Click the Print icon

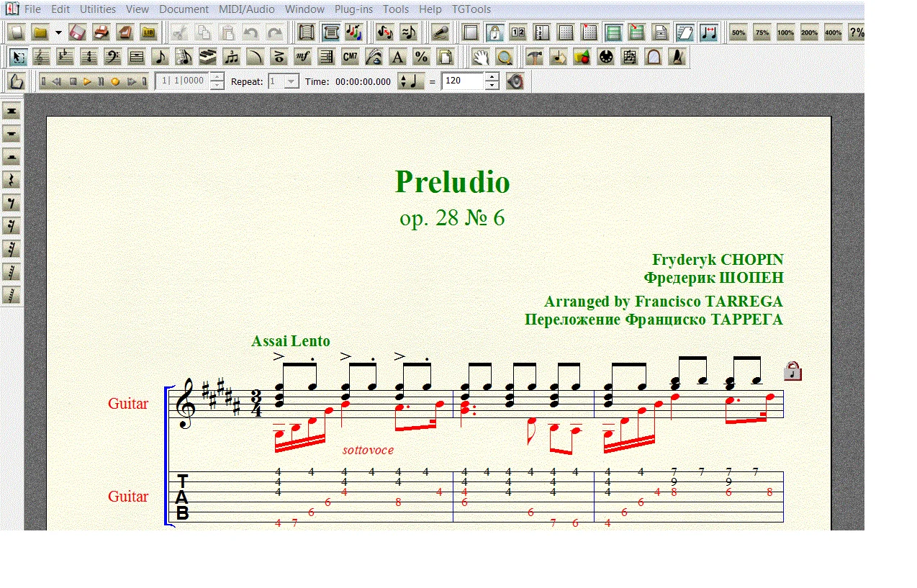[101, 32]
